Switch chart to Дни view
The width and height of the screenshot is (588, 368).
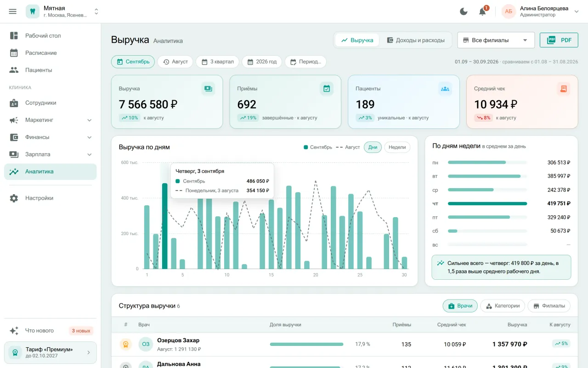click(x=373, y=147)
